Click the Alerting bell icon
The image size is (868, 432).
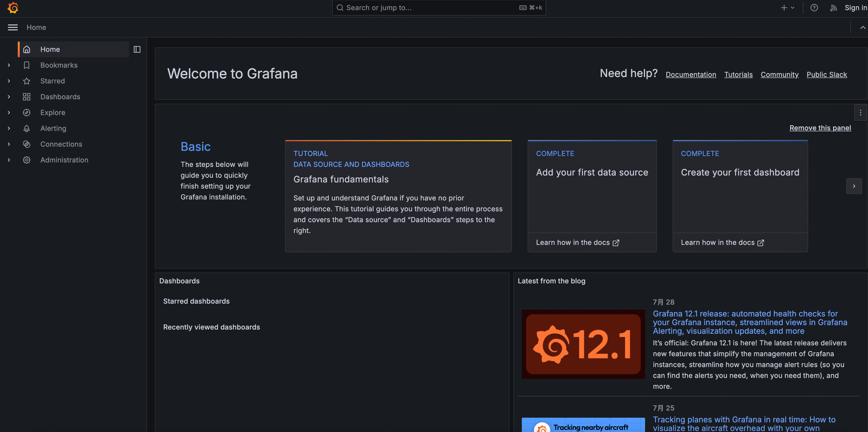click(27, 128)
